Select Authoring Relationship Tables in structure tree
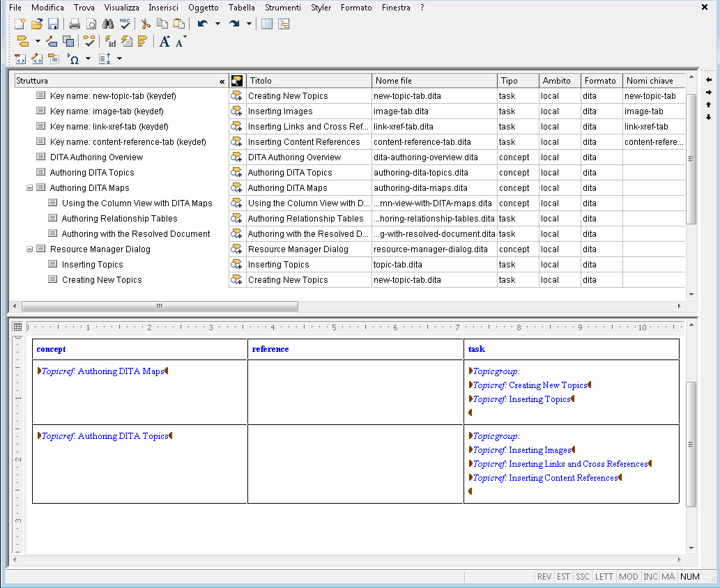The width and height of the screenshot is (720, 588). click(x=119, y=219)
